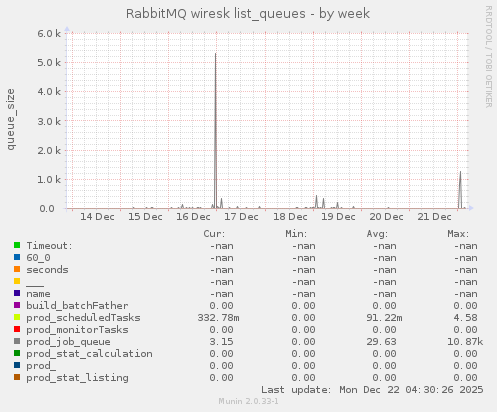Click the 332.78m current value
497x412 pixels.
click(218, 318)
